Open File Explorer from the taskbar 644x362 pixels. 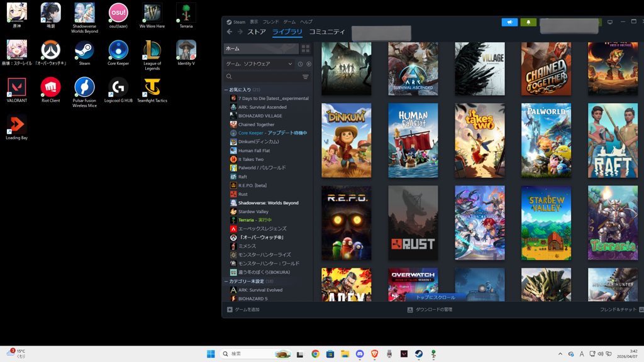[345, 354]
